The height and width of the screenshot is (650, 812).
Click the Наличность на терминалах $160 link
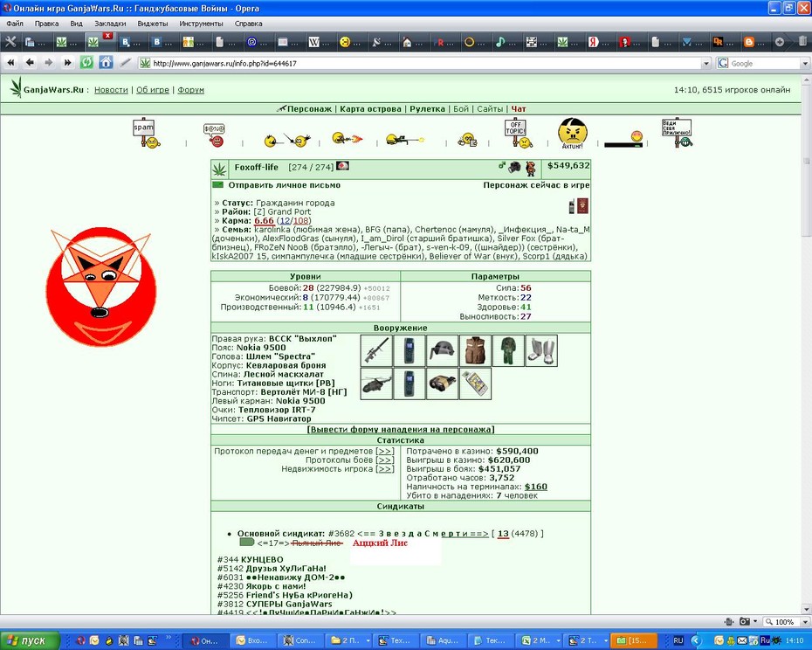(x=536, y=487)
